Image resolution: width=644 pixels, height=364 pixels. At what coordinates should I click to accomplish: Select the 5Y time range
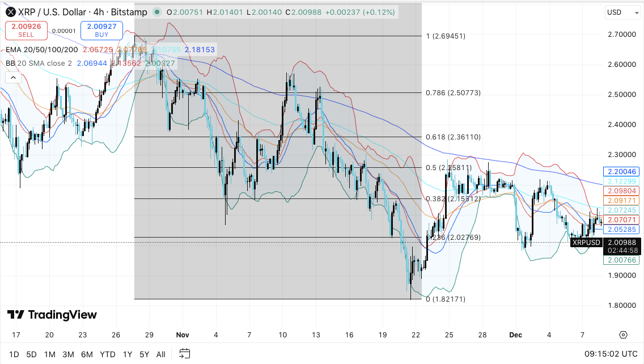(144, 354)
